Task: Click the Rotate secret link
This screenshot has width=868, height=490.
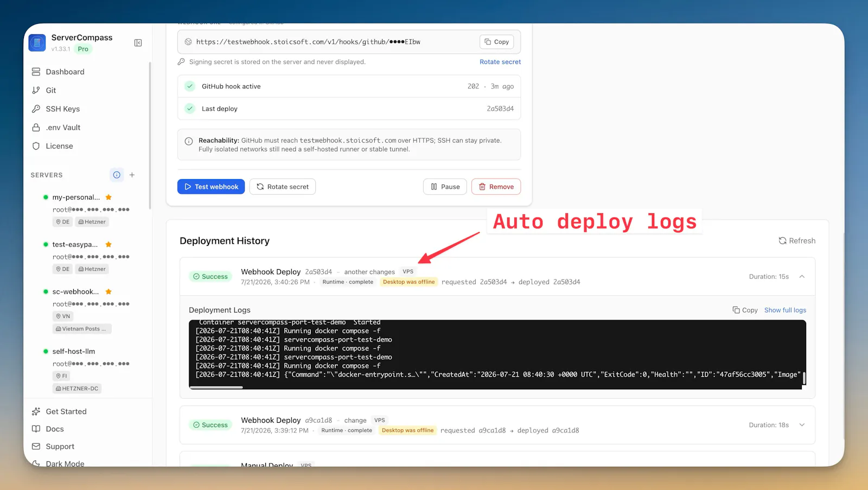Action: point(500,62)
